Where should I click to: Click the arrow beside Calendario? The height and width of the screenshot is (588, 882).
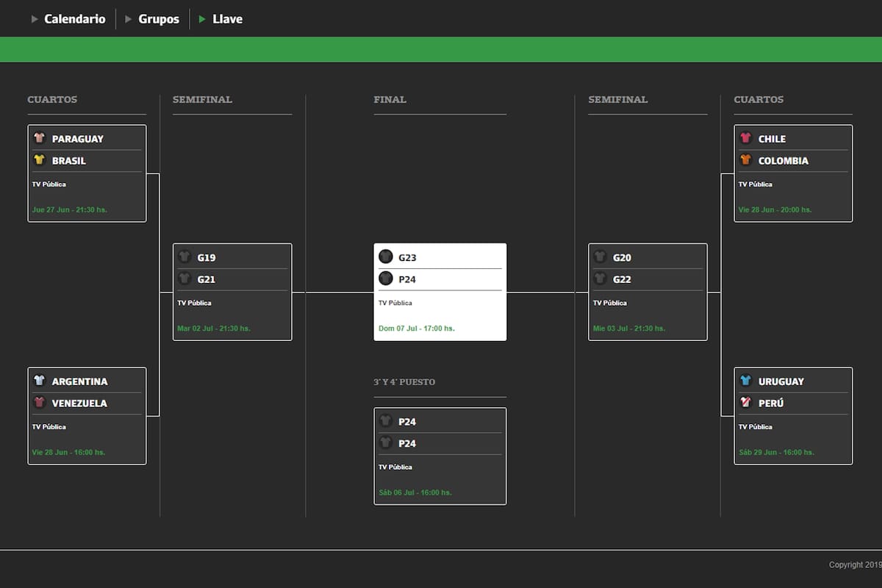(35, 19)
